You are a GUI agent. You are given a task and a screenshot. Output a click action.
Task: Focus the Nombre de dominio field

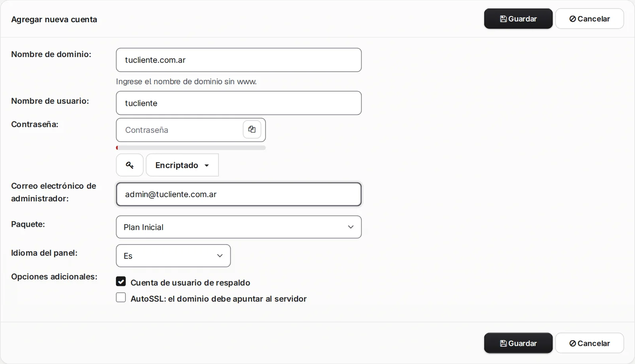(x=239, y=60)
